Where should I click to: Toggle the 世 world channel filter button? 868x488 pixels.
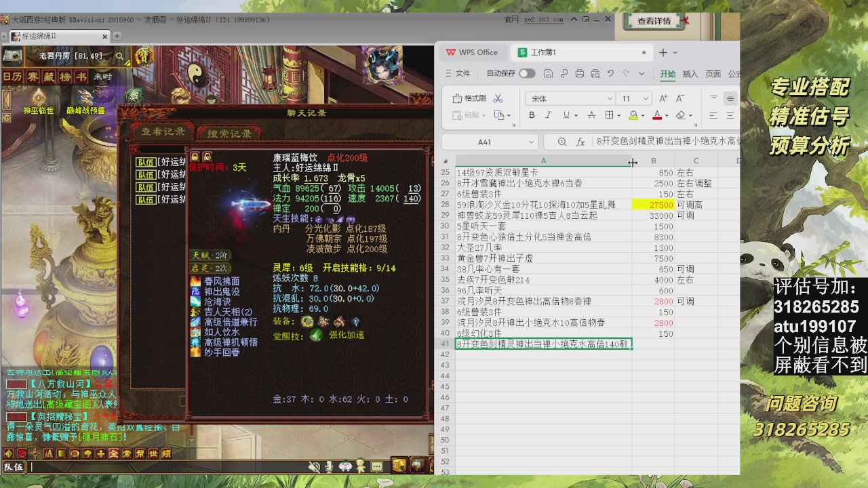click(x=153, y=453)
